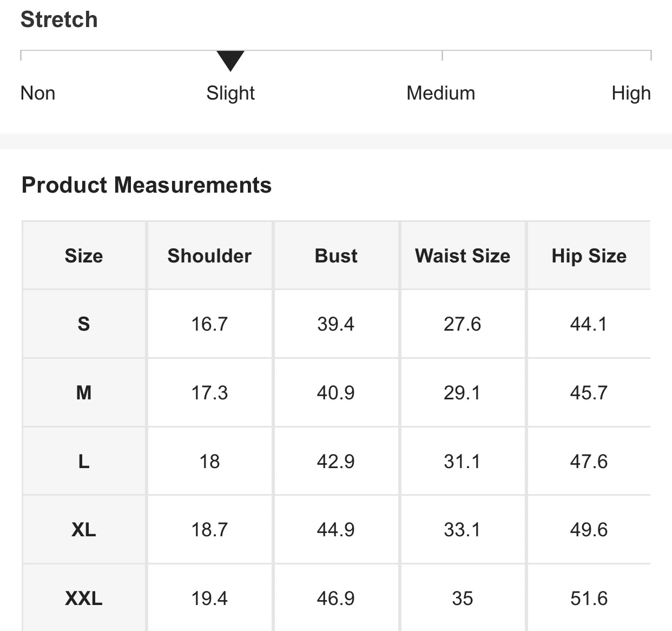Click the 31.1 waist value for L
Viewport: 672px width, 631px height.
click(462, 461)
